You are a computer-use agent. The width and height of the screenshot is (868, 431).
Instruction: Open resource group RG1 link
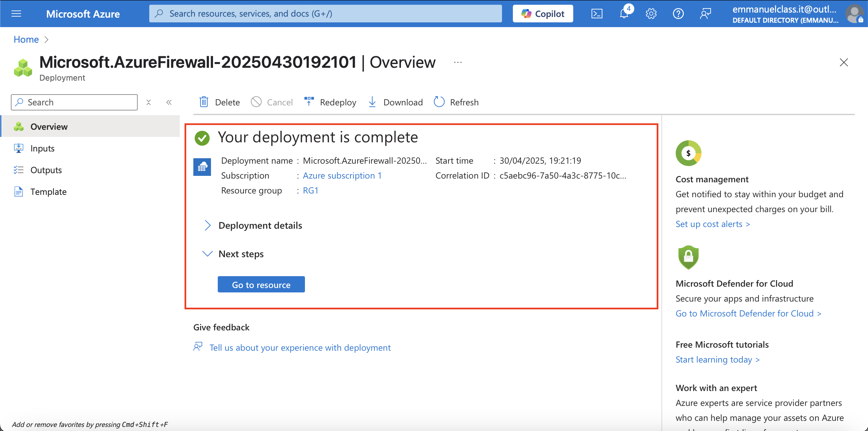tap(310, 190)
